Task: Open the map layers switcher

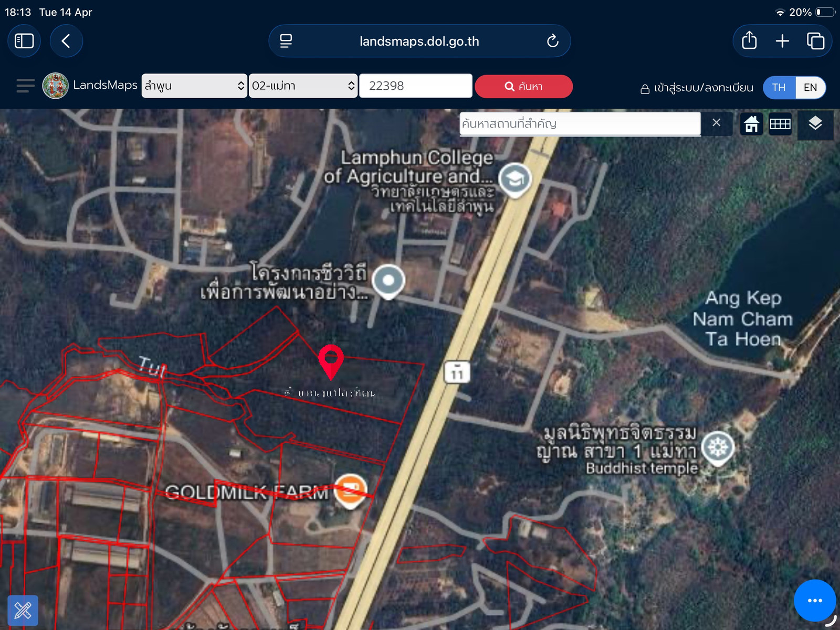Action: pos(815,124)
